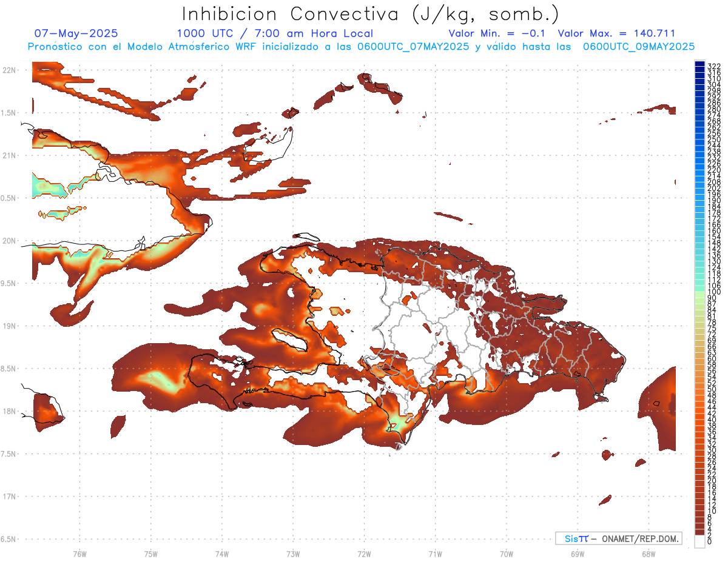728x562 pixels.
Task: Pick the dark navy colorbar swatch beside 322
Action: [699, 64]
